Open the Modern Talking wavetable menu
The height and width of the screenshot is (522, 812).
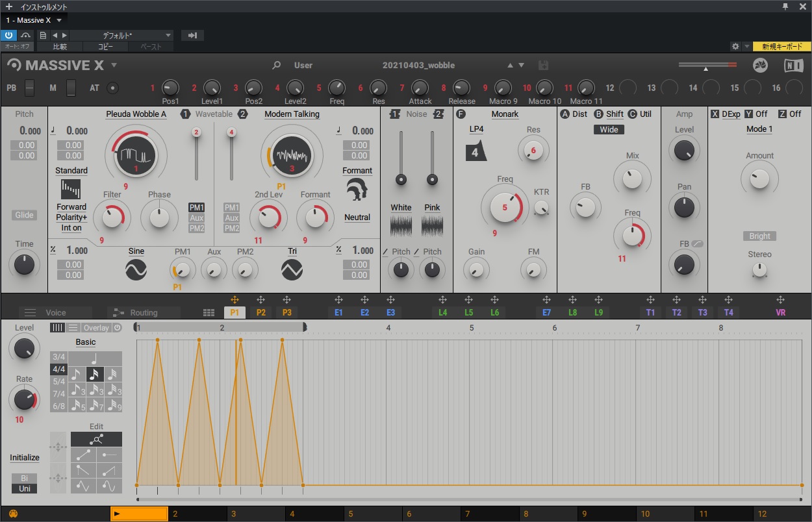[292, 114]
